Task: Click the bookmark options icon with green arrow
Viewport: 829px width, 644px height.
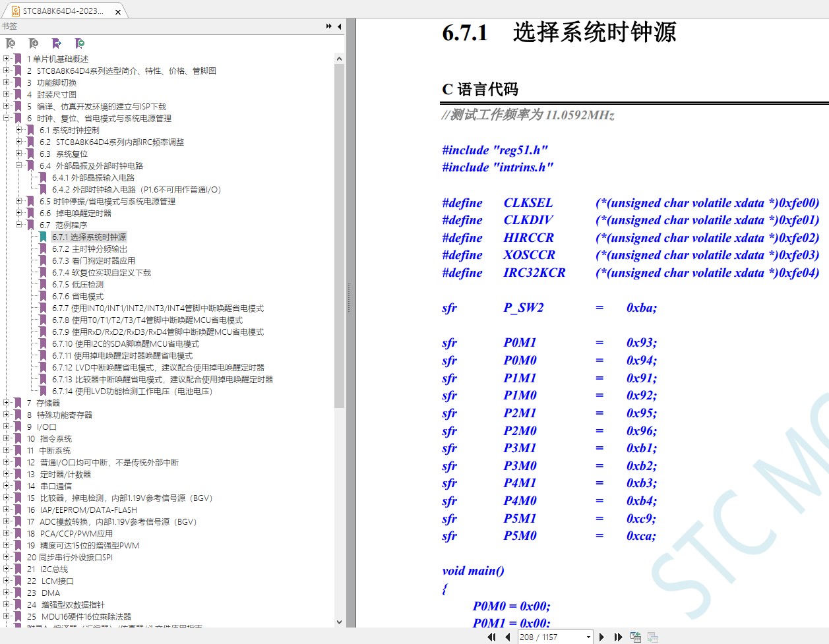Action: [x=80, y=44]
